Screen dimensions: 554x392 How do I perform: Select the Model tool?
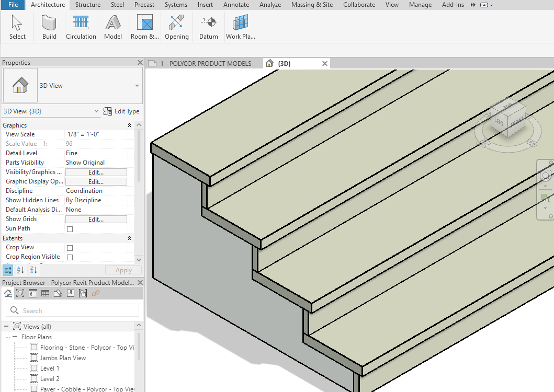pos(112,26)
